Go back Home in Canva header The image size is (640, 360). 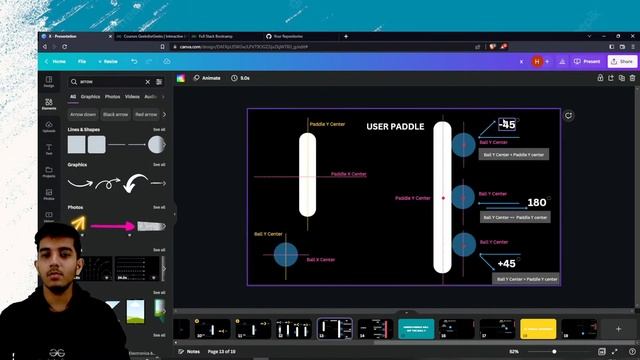tap(55, 61)
